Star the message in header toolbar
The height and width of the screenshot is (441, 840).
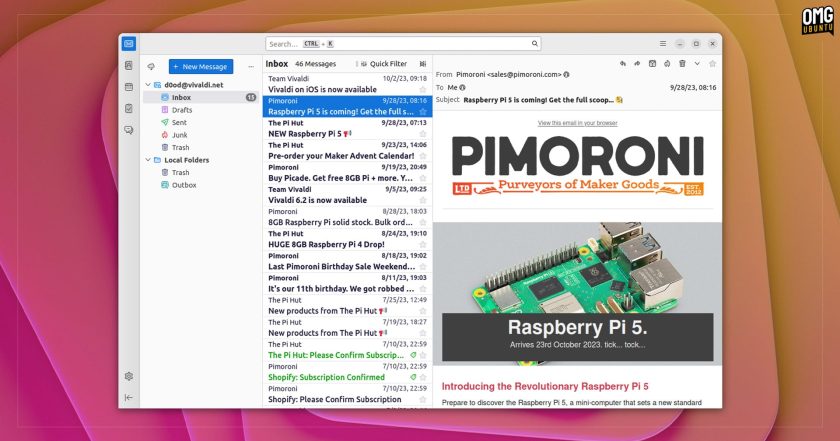712,63
